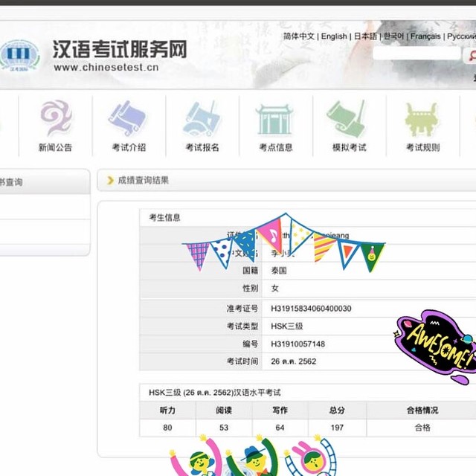Click the 新闻公告 news announcements icon
476x476 pixels.
[x=55, y=119]
